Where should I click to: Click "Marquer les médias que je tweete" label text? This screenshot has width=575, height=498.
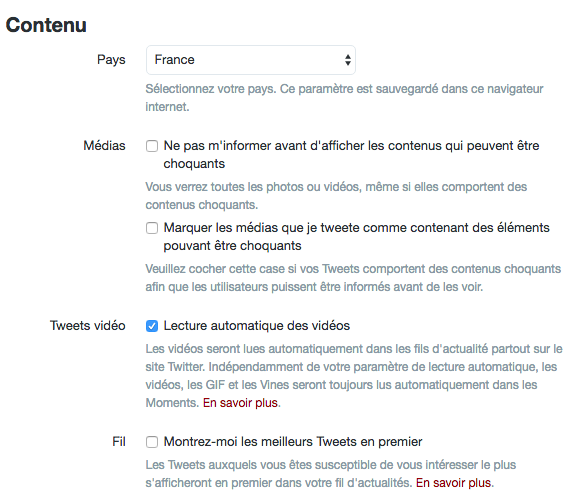pos(356,237)
